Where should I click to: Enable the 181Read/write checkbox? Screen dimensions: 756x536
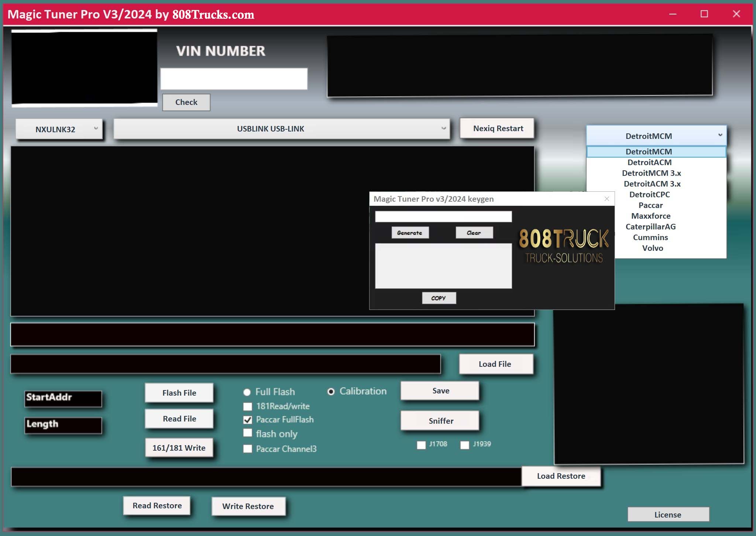(x=248, y=406)
